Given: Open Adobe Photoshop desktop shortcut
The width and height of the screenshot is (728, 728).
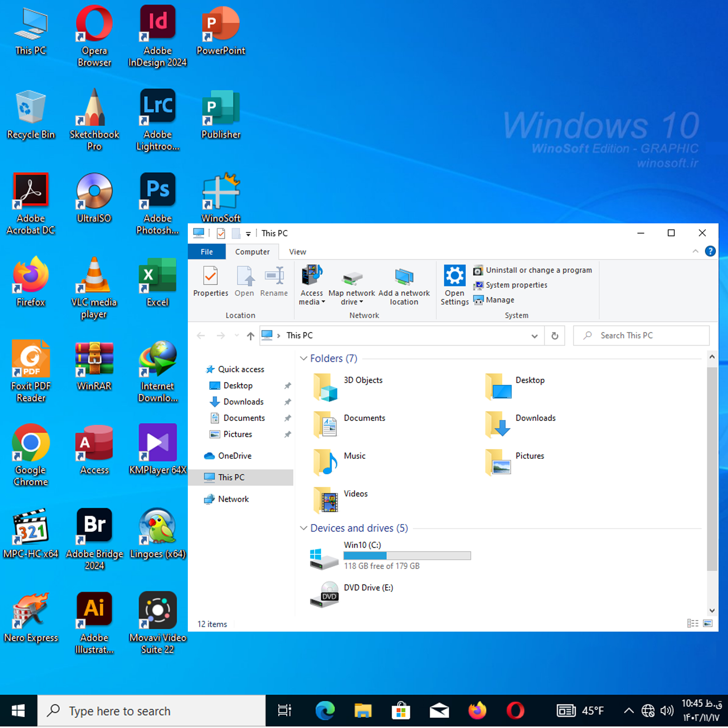Looking at the screenshot, I should pos(158,204).
